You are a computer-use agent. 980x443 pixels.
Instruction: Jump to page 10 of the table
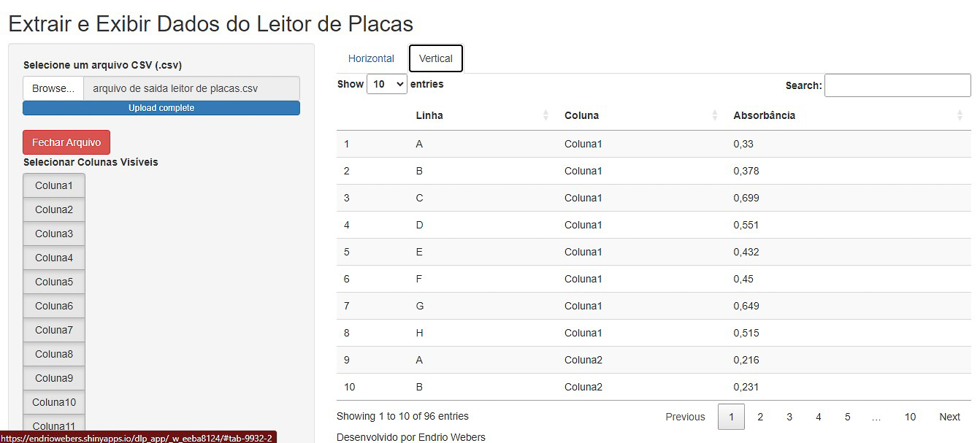coord(910,417)
